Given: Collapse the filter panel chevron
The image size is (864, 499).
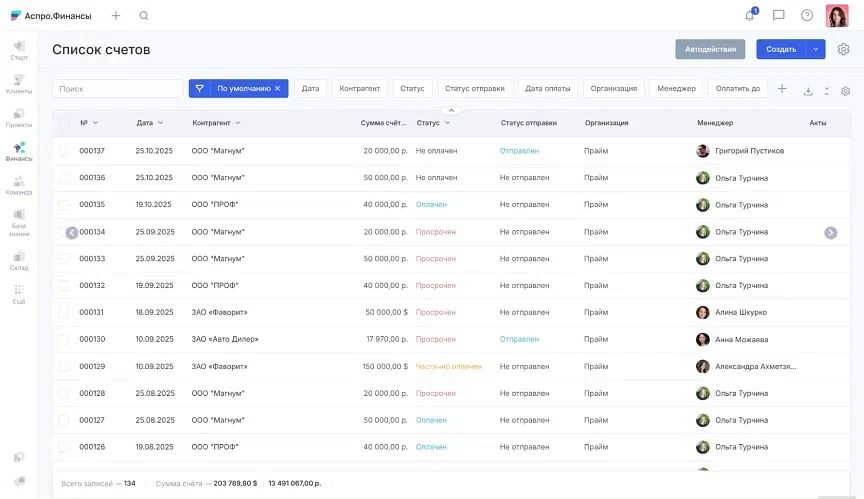Looking at the screenshot, I should click(x=451, y=109).
